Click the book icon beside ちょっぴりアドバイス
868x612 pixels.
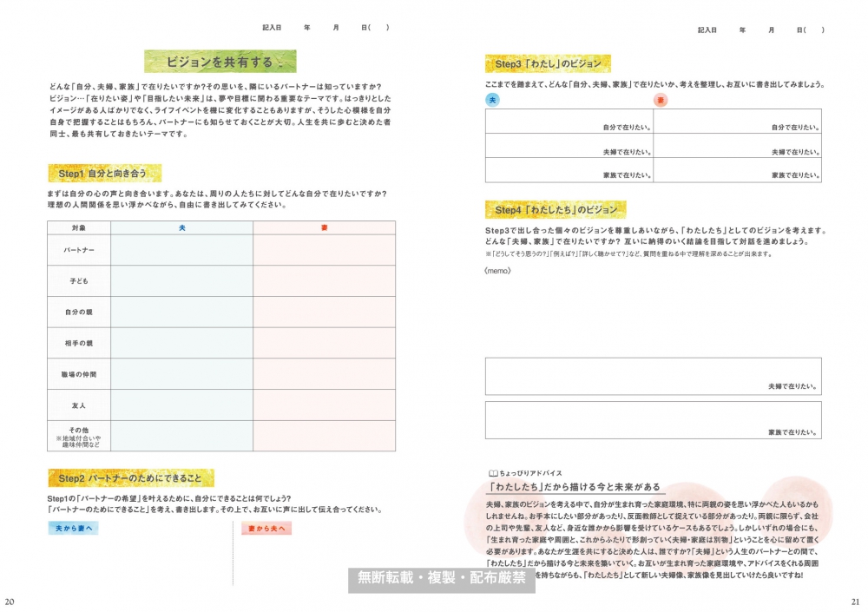493,473
